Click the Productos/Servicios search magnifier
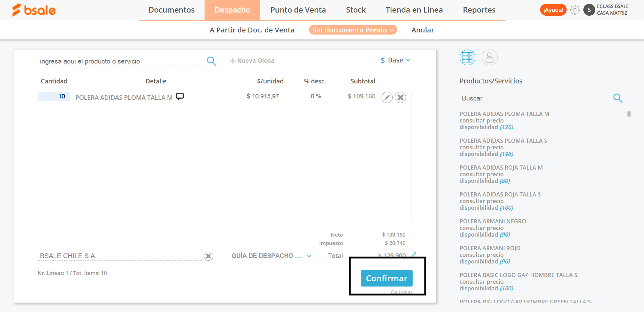644x312 pixels. pyautogui.click(x=618, y=98)
